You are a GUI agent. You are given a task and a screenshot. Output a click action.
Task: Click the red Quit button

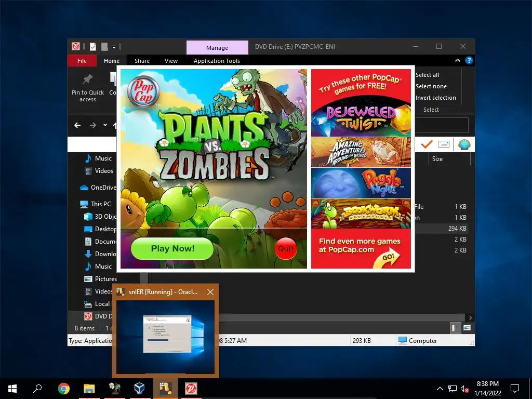coord(286,249)
